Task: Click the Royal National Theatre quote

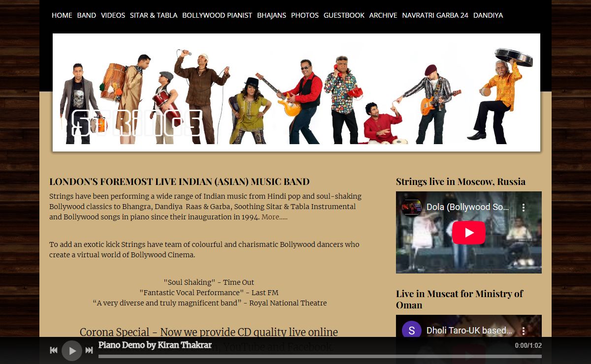Action: coord(209,303)
